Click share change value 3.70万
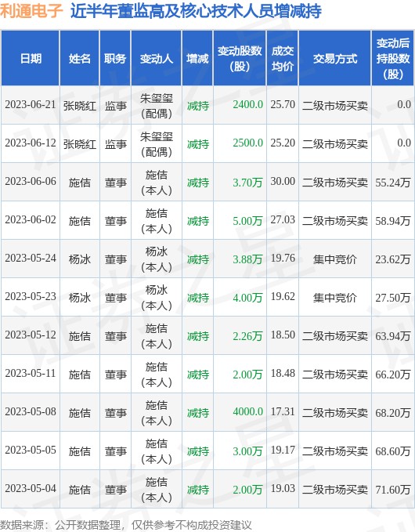Viewport: 415px width, 532px height. tap(248, 183)
